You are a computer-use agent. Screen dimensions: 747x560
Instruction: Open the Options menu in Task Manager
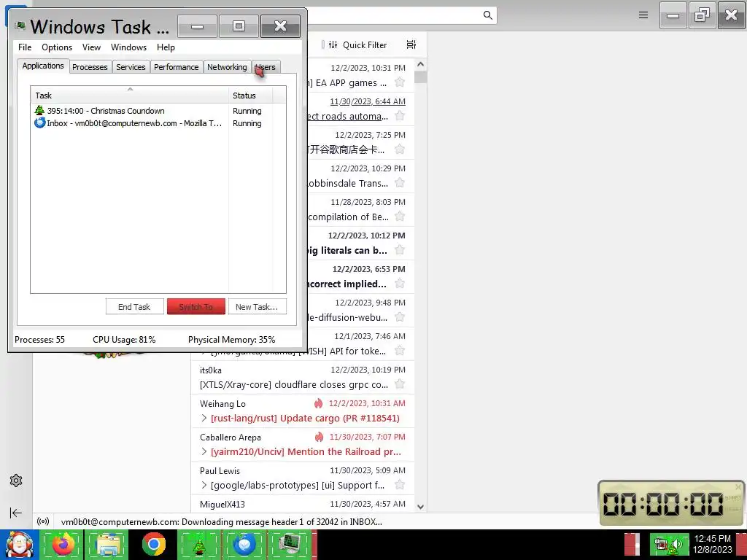tap(57, 47)
